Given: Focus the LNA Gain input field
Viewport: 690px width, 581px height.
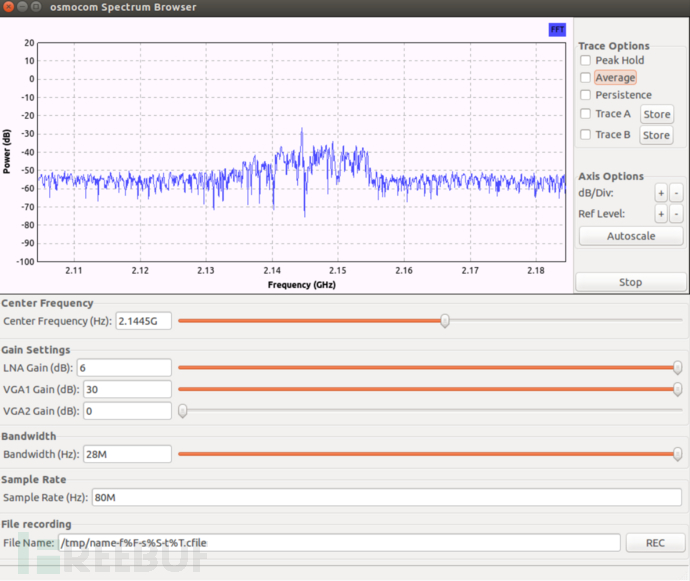Looking at the screenshot, I should pos(126,368).
